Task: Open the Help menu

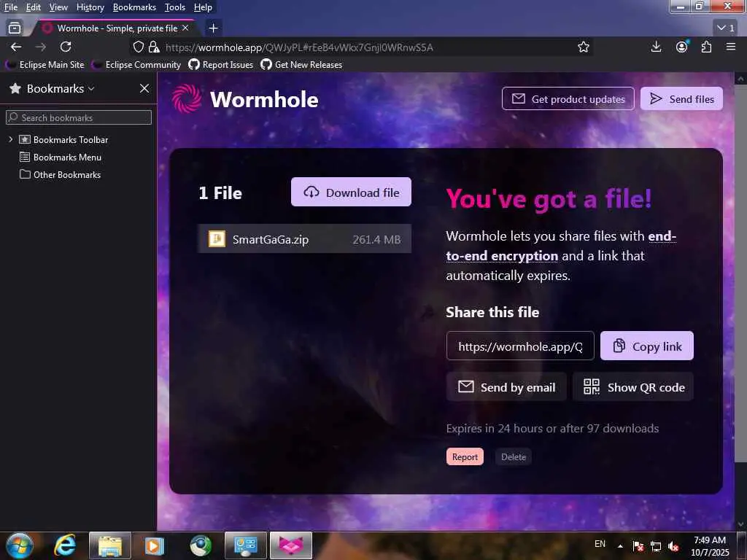Action: coord(203,7)
